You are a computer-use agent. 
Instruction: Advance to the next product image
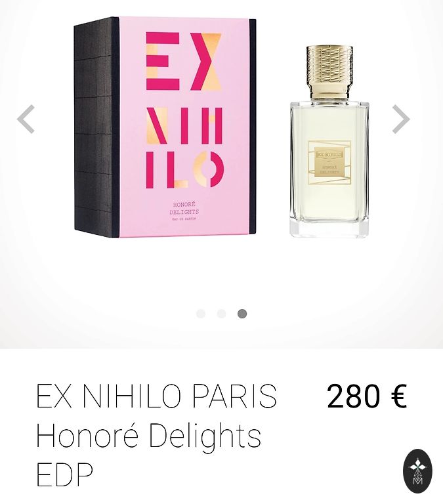(x=401, y=119)
